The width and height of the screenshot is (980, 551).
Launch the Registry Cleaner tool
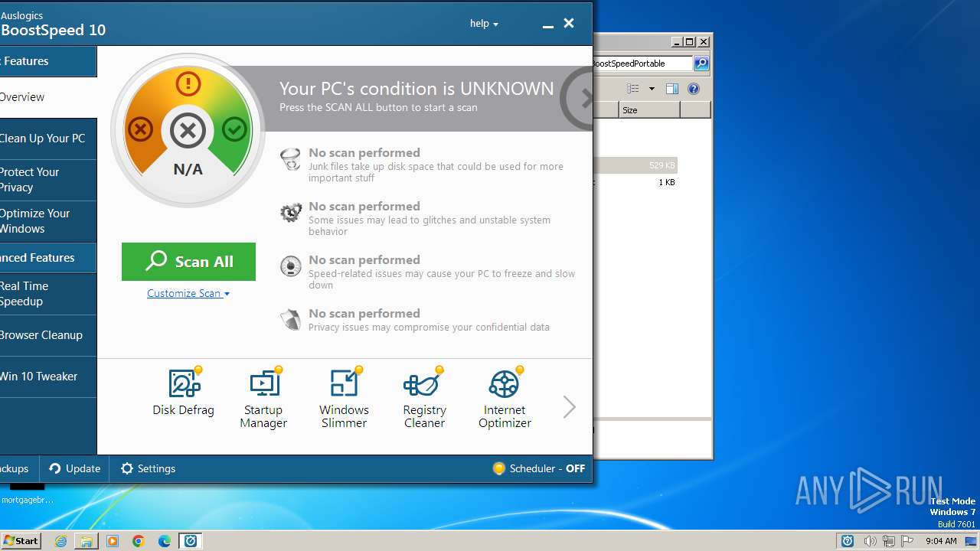click(x=424, y=397)
